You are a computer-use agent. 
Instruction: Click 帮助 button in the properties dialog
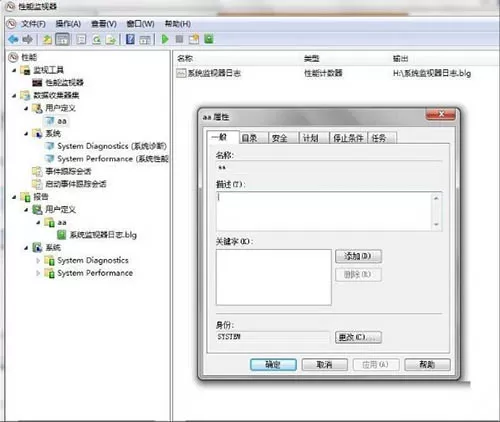[427, 364]
